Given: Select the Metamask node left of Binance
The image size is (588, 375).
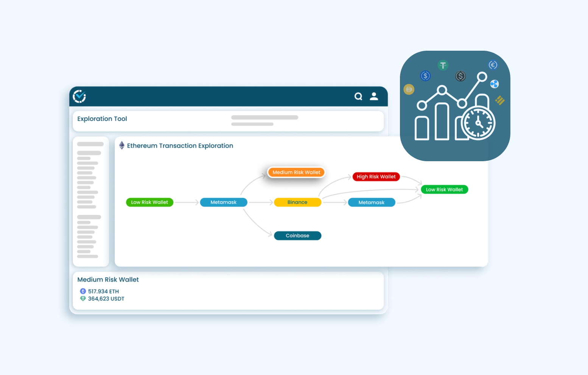Looking at the screenshot, I should pyautogui.click(x=224, y=202).
